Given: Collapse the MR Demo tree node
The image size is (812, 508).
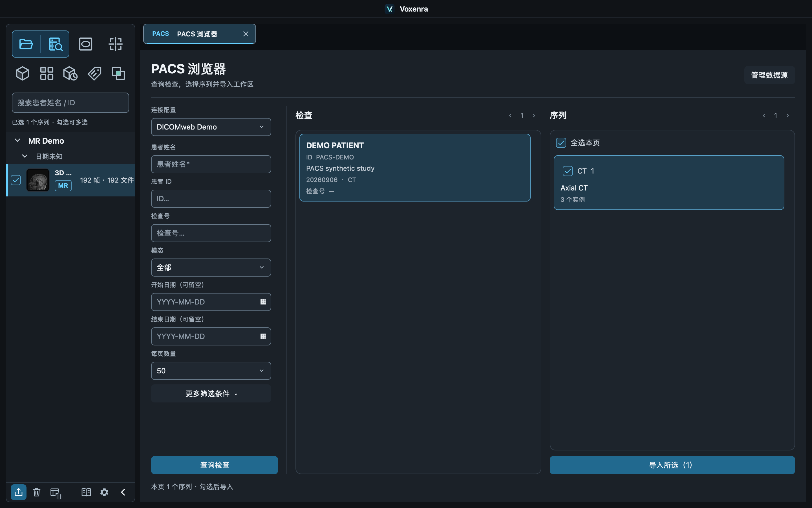Looking at the screenshot, I should point(17,141).
